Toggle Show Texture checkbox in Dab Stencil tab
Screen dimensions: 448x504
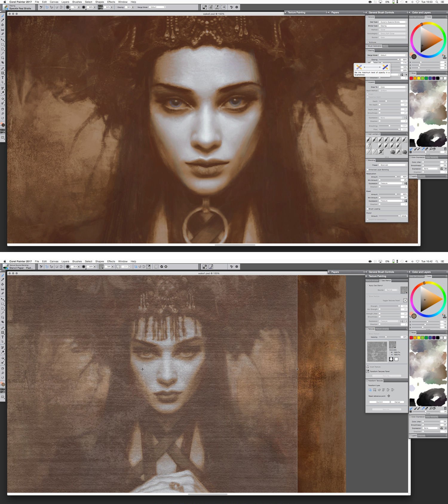tap(367, 296)
